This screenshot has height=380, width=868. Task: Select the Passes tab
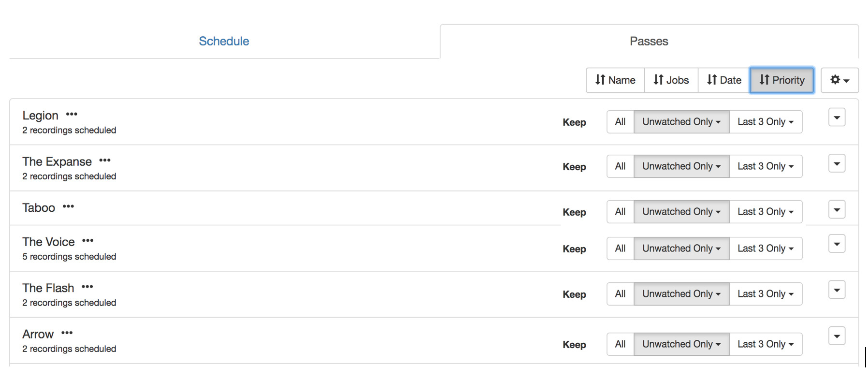click(x=649, y=42)
